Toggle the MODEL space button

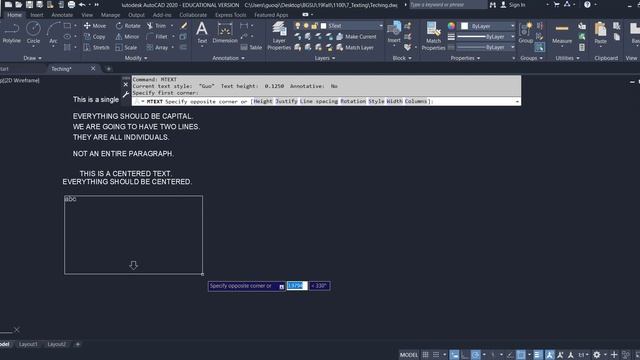(x=409, y=355)
